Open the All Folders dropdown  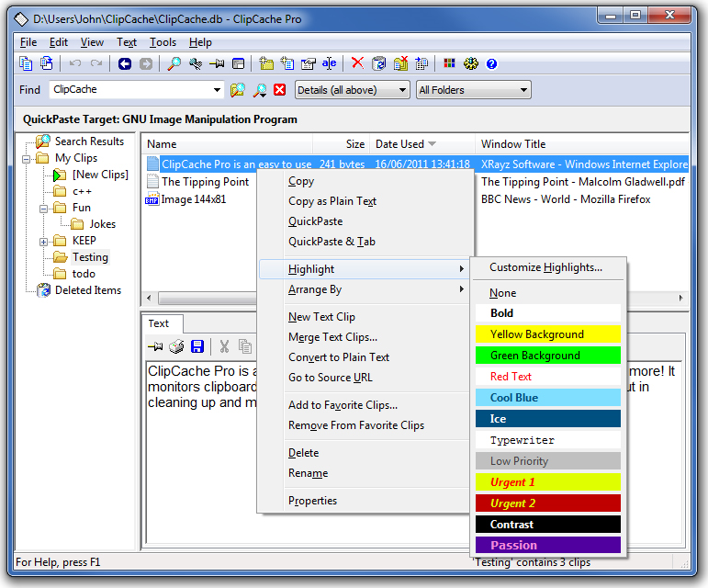(474, 90)
